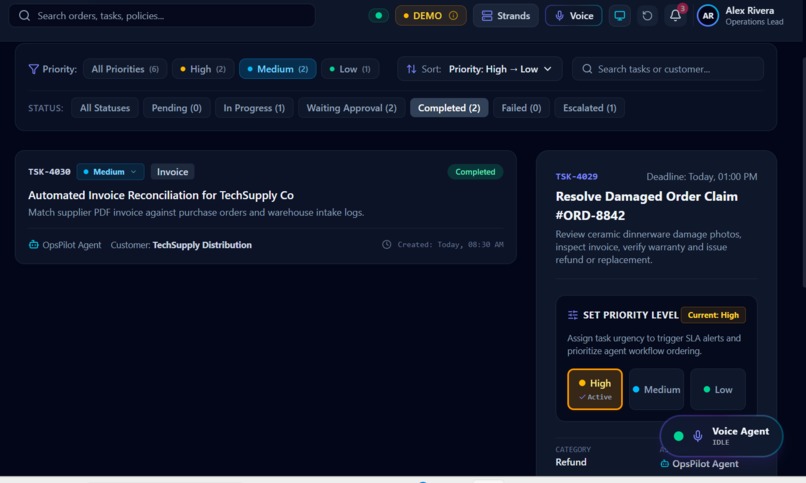Image resolution: width=806 pixels, height=483 pixels.
Task: Switch to Escalated (1) status tab
Action: point(590,108)
